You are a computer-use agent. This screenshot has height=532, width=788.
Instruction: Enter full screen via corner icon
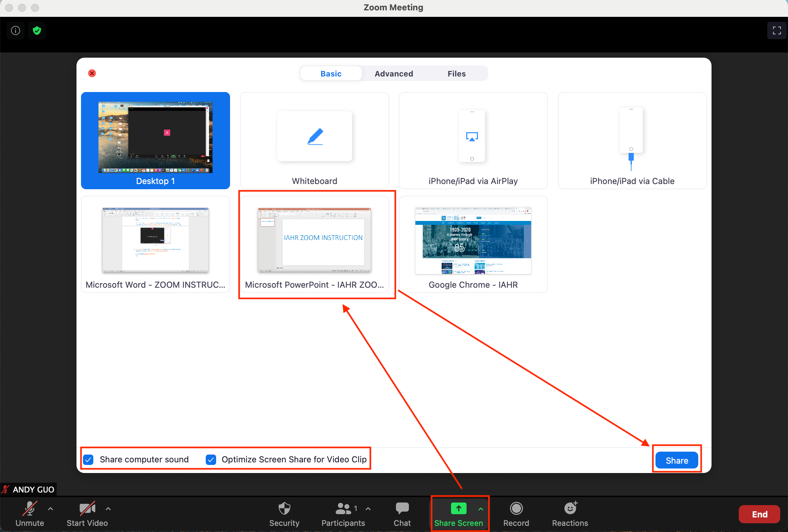click(777, 30)
